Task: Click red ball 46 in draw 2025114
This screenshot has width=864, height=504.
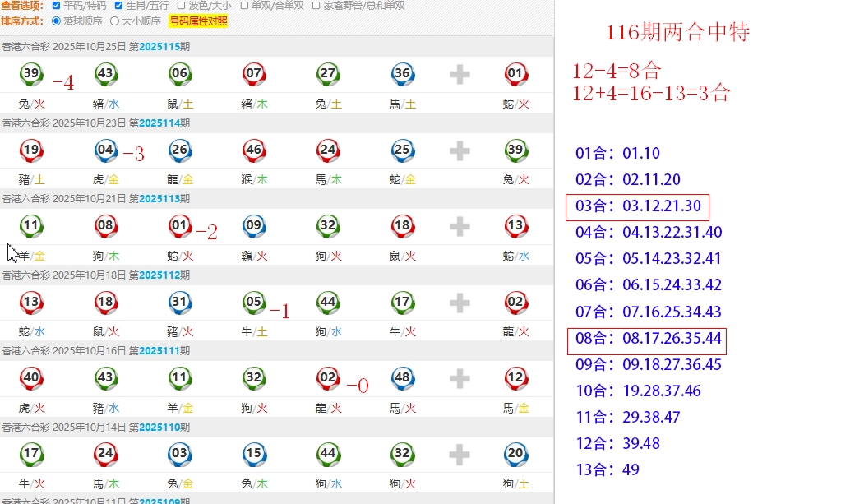Action: 254,150
